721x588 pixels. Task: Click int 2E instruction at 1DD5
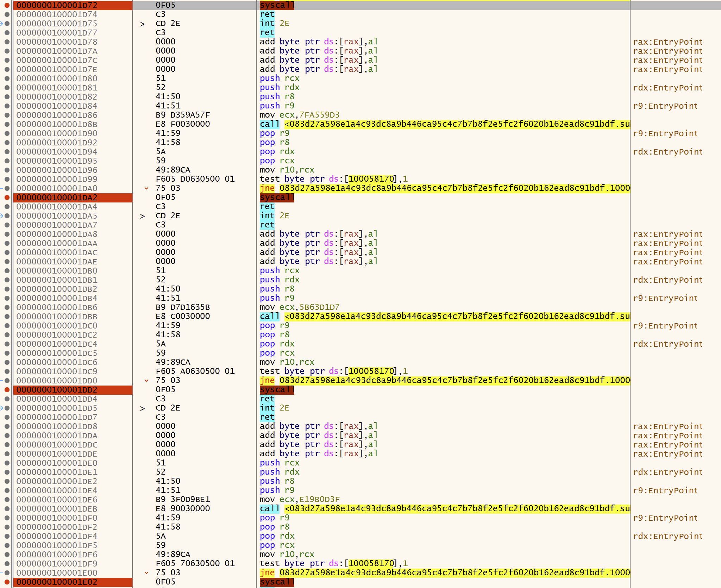(275, 408)
